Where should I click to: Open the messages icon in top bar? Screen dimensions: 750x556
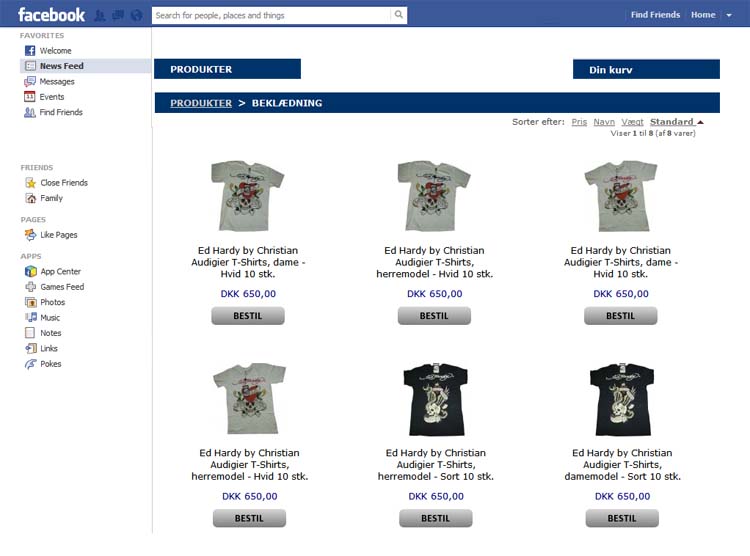(x=118, y=15)
